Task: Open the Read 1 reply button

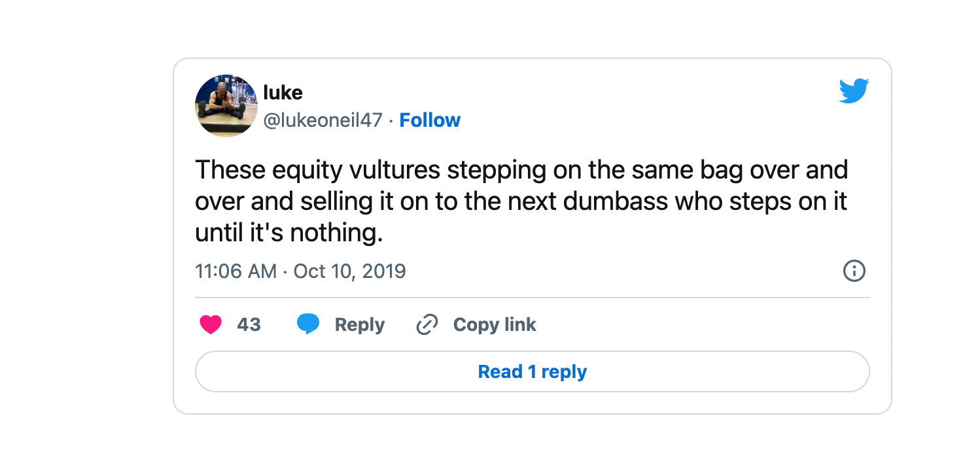Action: click(x=533, y=371)
